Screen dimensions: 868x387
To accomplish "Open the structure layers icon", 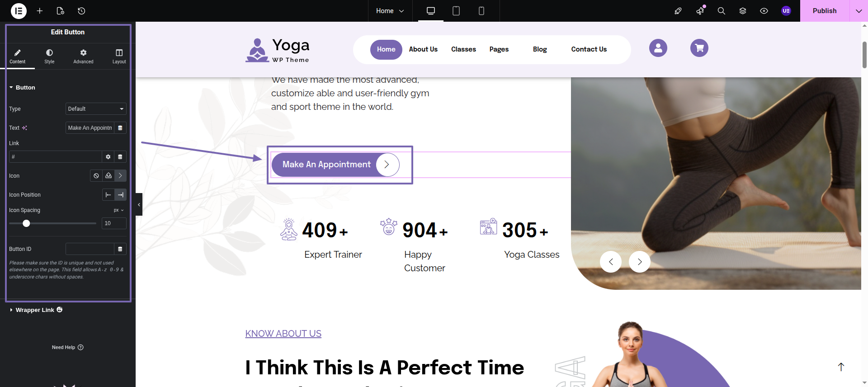I will coord(743,11).
